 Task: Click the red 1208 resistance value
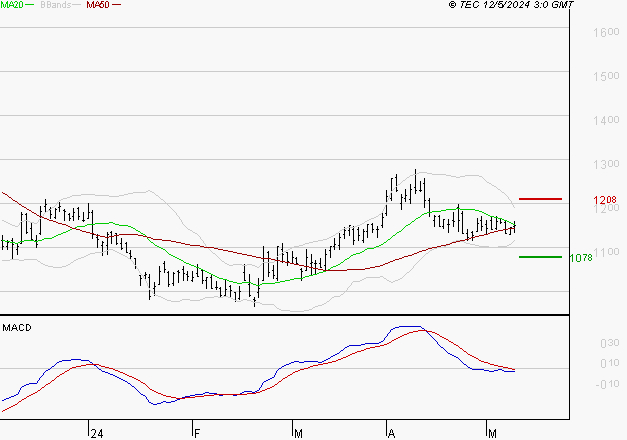(605, 200)
